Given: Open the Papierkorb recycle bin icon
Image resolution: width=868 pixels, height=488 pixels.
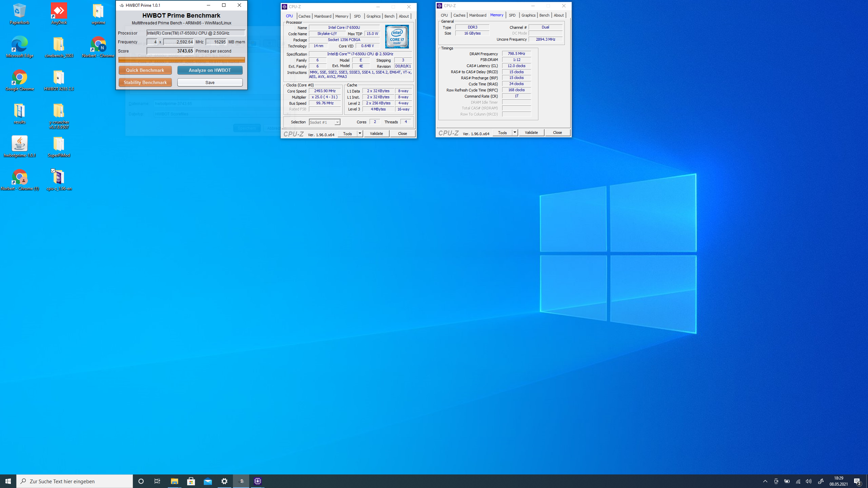Looking at the screenshot, I should click(19, 14).
